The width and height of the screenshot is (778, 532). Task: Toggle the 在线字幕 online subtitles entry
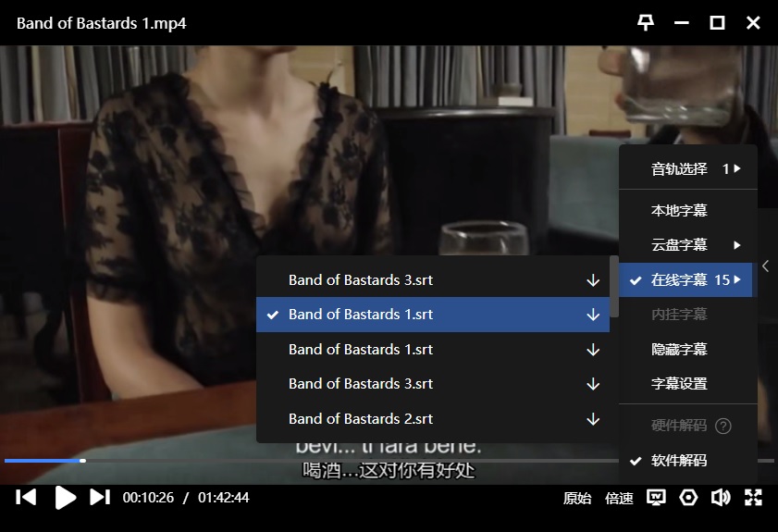tap(679, 280)
